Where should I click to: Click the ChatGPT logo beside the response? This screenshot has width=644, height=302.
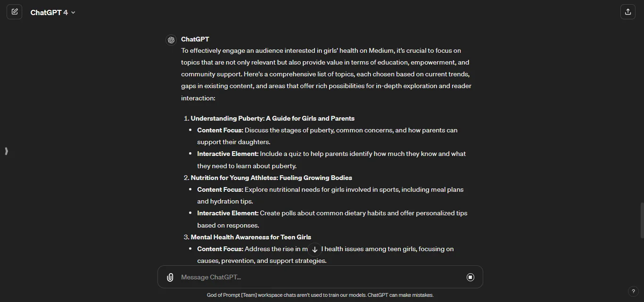[171, 40]
